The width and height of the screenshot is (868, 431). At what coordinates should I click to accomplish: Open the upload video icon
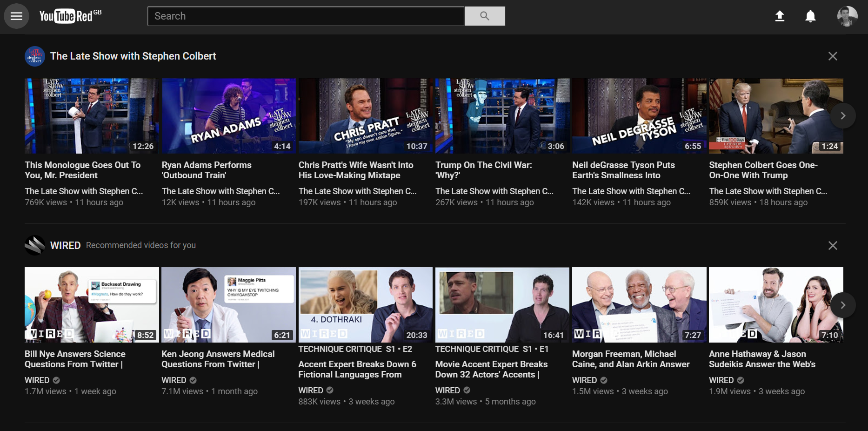pos(780,16)
